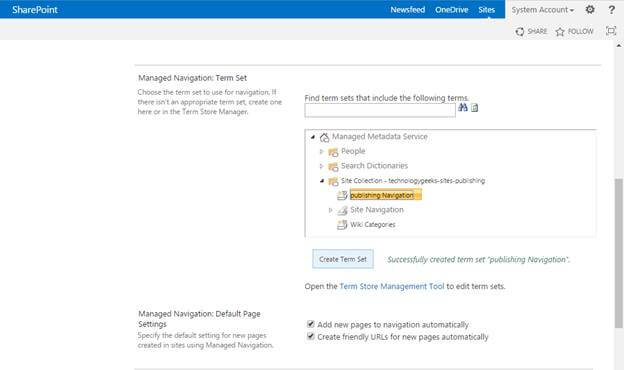This screenshot has height=370, width=624.
Task: Go to Newsfeed
Action: (408, 10)
